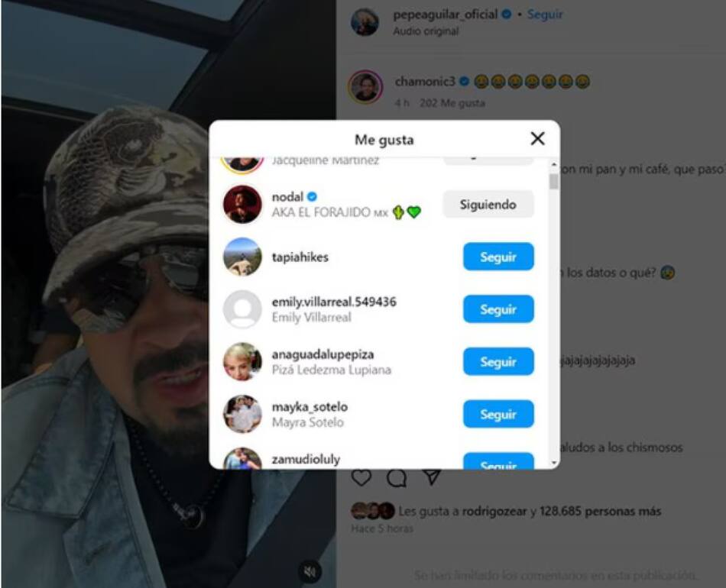Follow pepeaguilar_oficial via Seguir link
This screenshot has width=726, height=588.
[x=545, y=15]
